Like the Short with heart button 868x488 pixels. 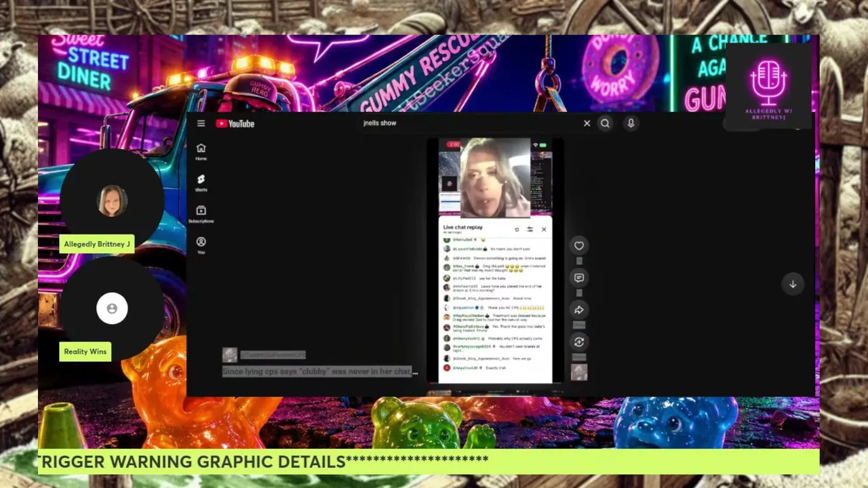pyautogui.click(x=579, y=246)
